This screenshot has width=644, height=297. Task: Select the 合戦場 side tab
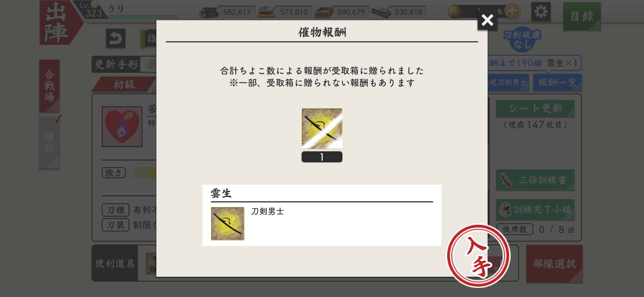pos(49,86)
